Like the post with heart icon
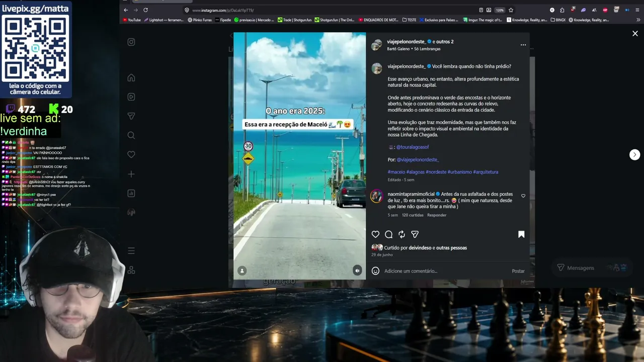Screen dimensions: 644x362 click(375, 234)
